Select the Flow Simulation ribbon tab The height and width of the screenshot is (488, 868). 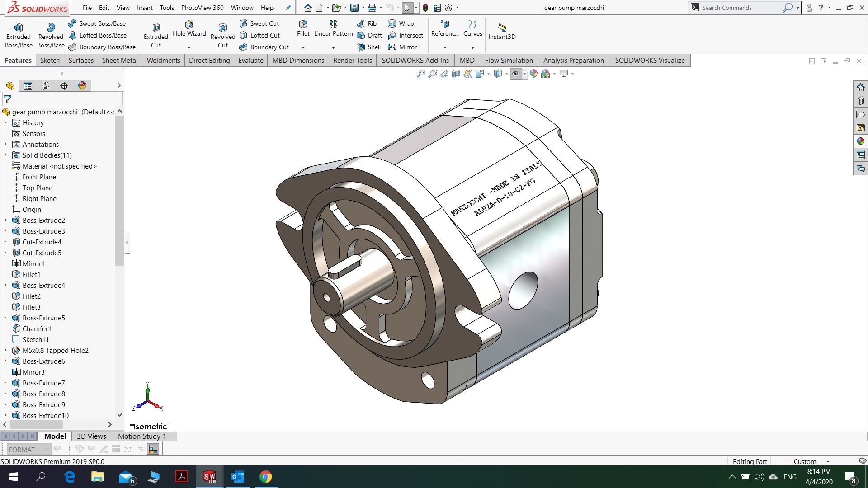point(509,60)
